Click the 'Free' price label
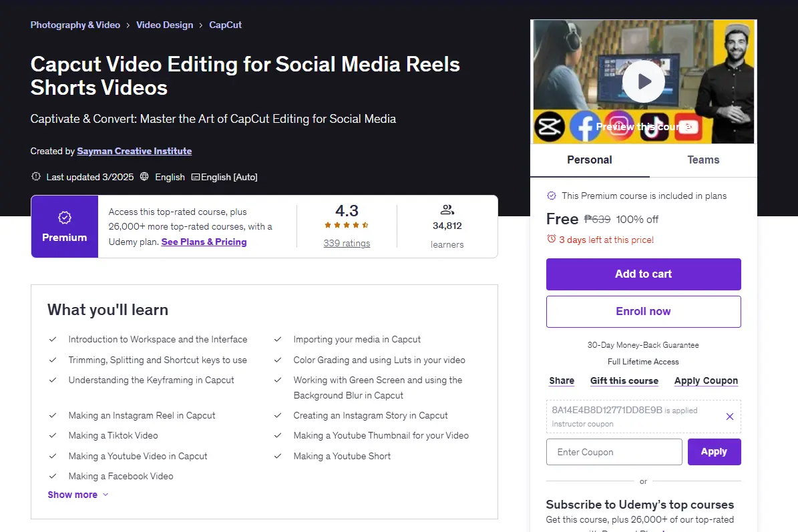 (x=562, y=219)
